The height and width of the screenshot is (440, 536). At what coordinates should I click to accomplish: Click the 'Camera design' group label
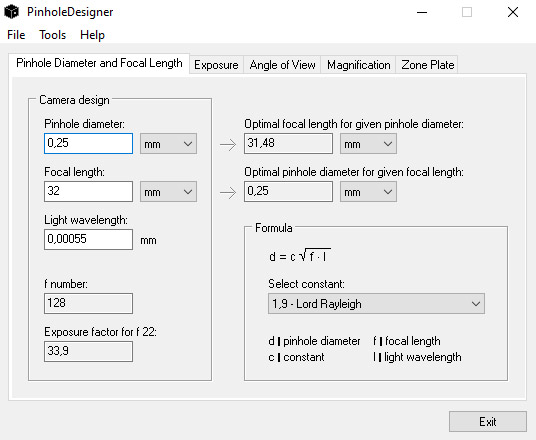point(74,100)
